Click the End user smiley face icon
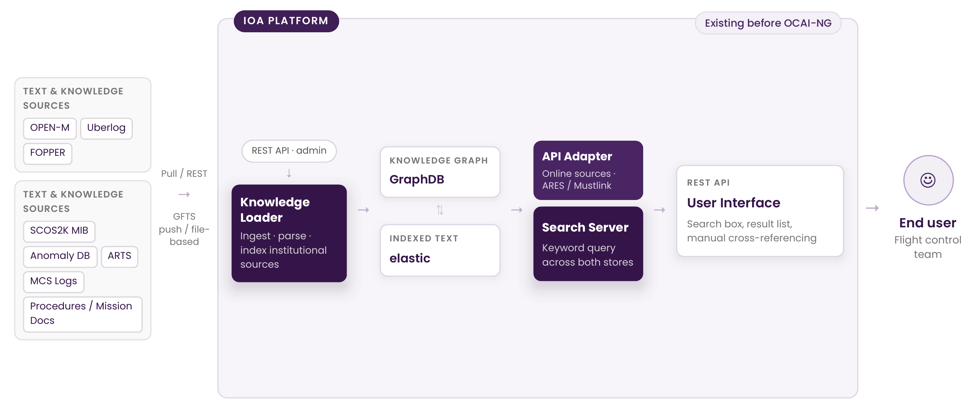The width and height of the screenshot is (980, 414). pyautogui.click(x=928, y=180)
